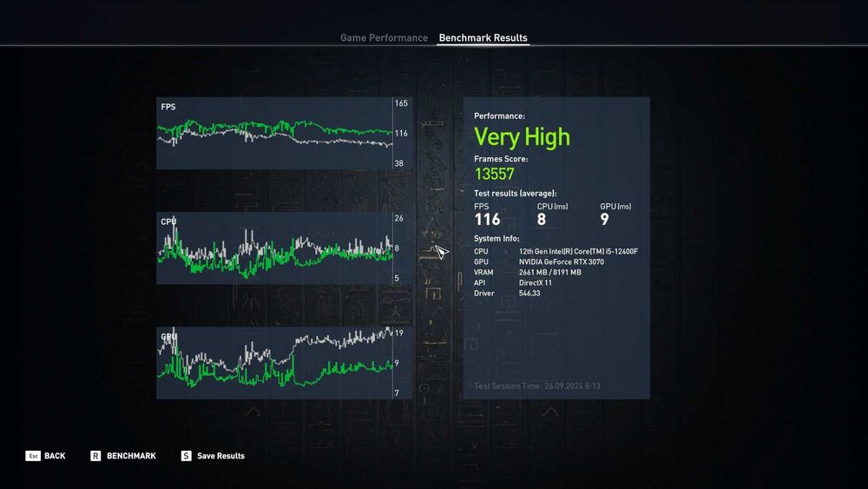Click the Frames Score value 13557

pos(495,174)
